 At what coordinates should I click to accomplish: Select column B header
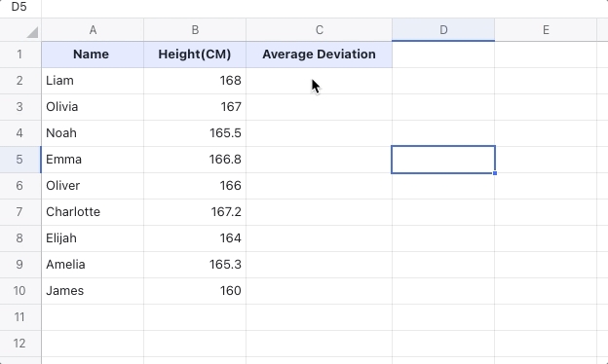[x=195, y=30]
